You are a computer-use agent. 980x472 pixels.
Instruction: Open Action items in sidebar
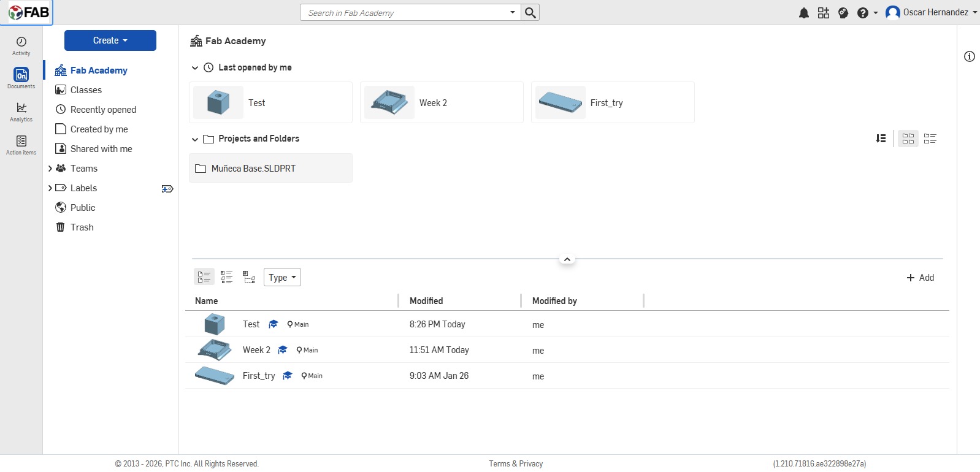[x=21, y=145]
